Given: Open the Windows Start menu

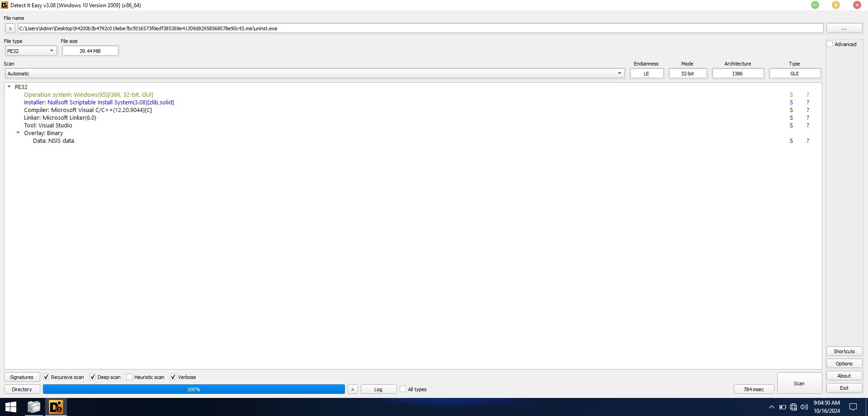Looking at the screenshot, I should 11,407.
